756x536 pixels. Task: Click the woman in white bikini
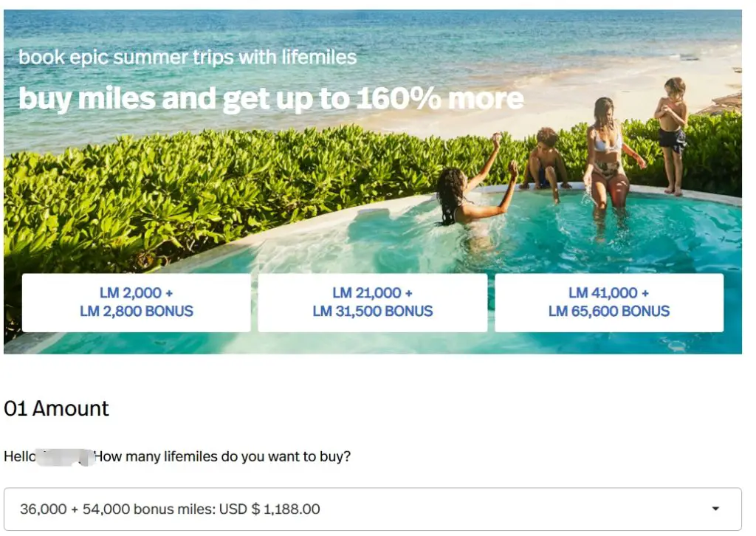coord(607,159)
